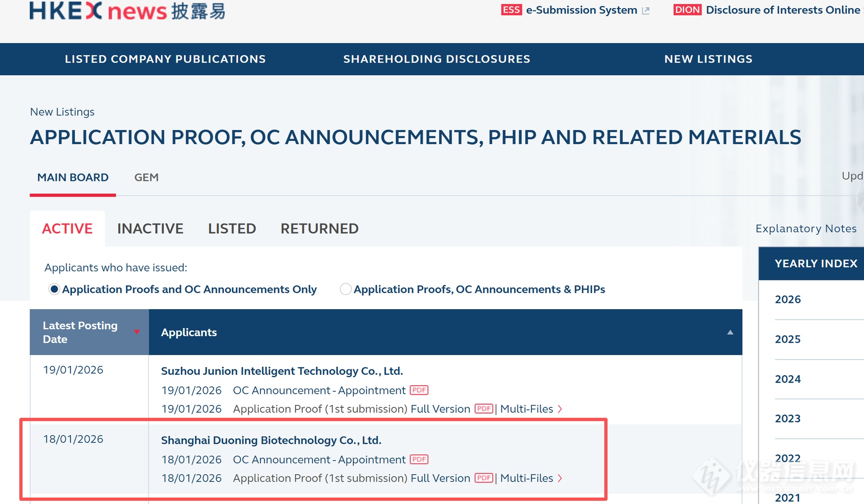864x504 pixels.
Task: Click the red ESS badge icon
Action: pyautogui.click(x=511, y=10)
